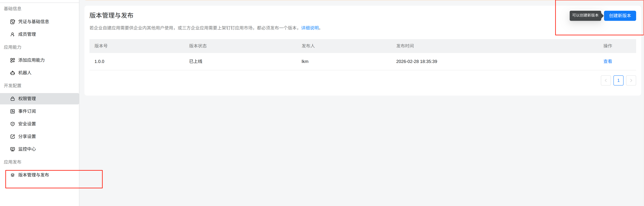Click the 监控中心 monitor icon
Screen dimensions: 644x206
12,149
